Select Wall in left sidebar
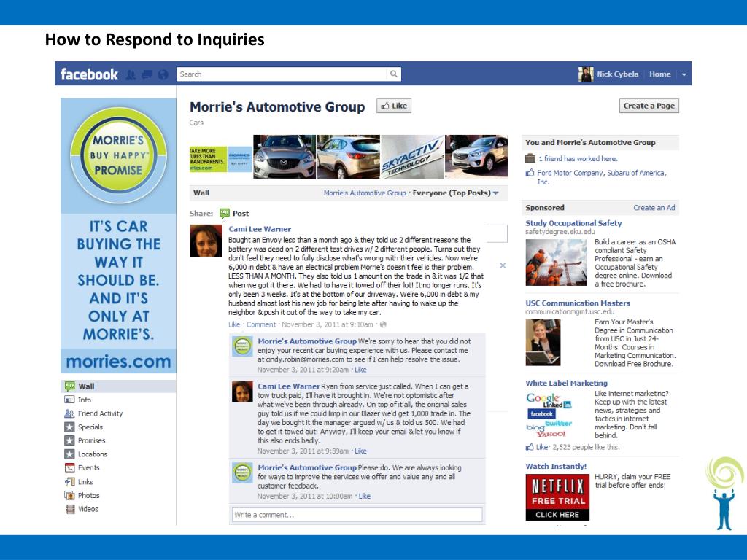The width and height of the screenshot is (747, 560). point(118,386)
